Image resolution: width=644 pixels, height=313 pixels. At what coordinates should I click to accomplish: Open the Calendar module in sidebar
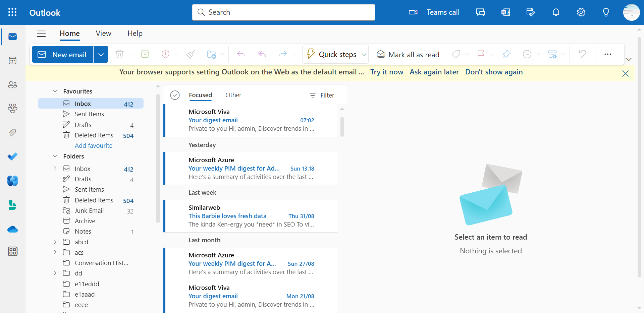coord(13,61)
